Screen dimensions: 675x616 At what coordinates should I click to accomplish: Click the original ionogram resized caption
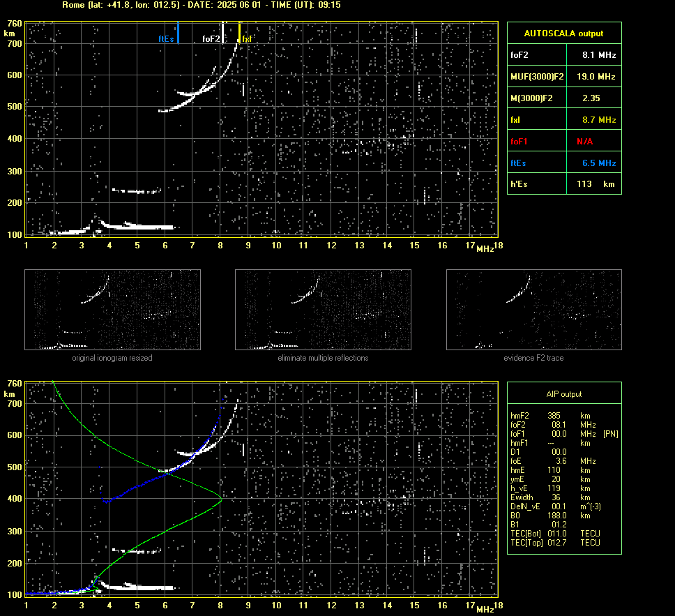coord(112,358)
